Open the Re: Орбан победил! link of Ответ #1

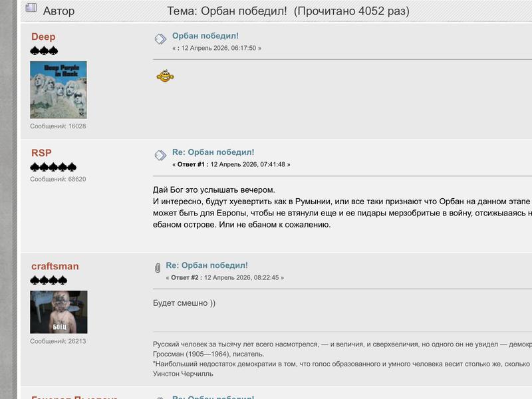pyautogui.click(x=213, y=152)
